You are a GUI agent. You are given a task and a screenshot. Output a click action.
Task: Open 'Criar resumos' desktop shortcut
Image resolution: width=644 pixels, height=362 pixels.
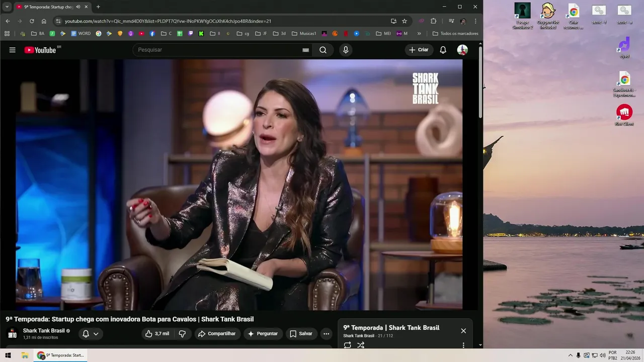(574, 16)
